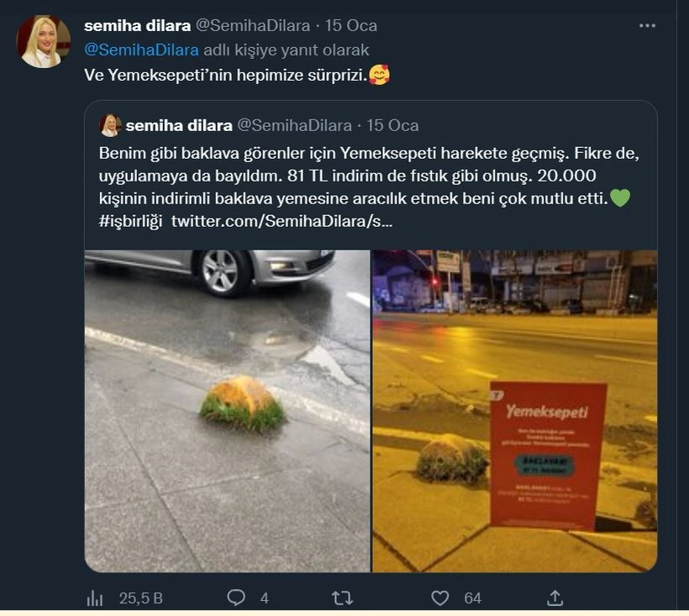
Task: Click small avatar in quoted tweet
Action: click(x=110, y=126)
